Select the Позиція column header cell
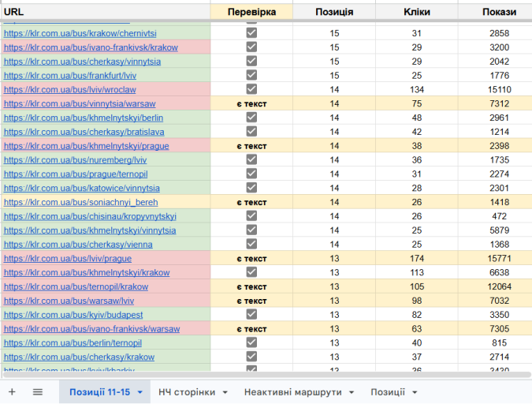Viewport: 532px width, 404px height. (334, 12)
